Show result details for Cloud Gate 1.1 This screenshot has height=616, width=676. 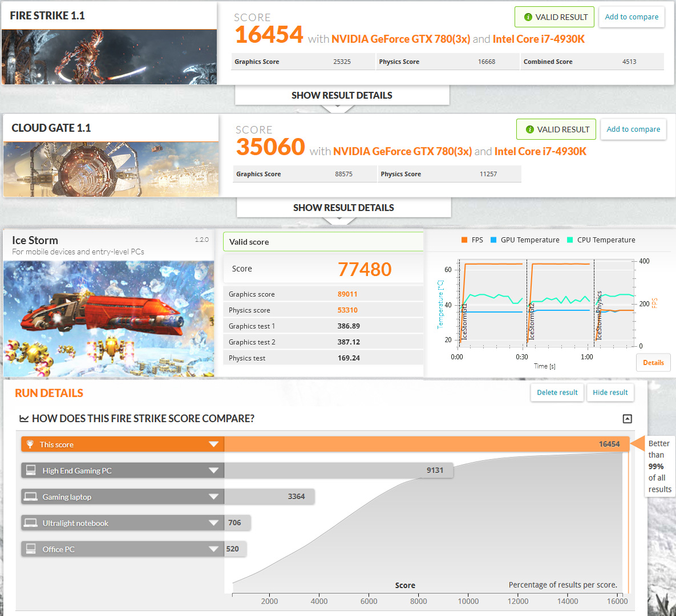(x=343, y=208)
